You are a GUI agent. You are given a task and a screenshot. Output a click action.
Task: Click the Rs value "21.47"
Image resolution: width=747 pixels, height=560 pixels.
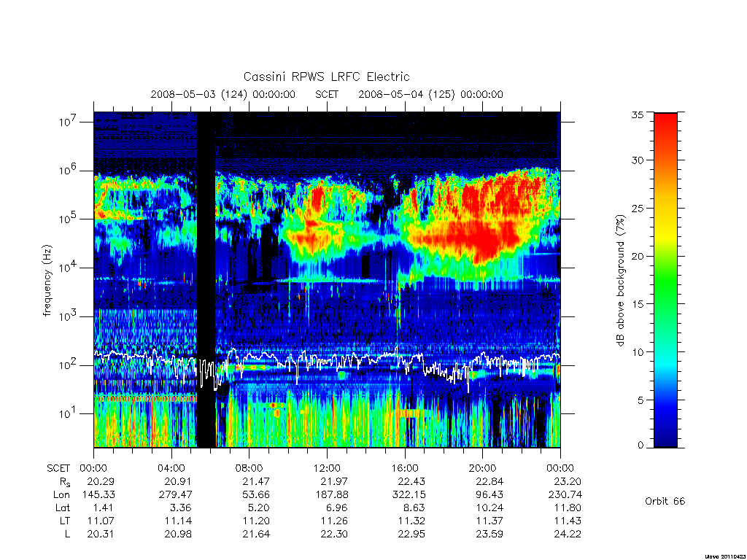click(x=256, y=481)
